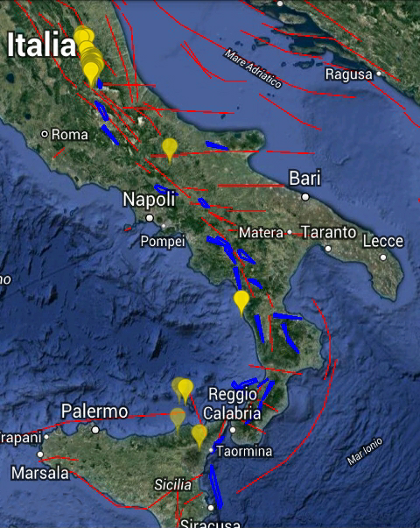This screenshot has height=528, width=420.
Task: Select the Pompei label
Action: click(163, 242)
